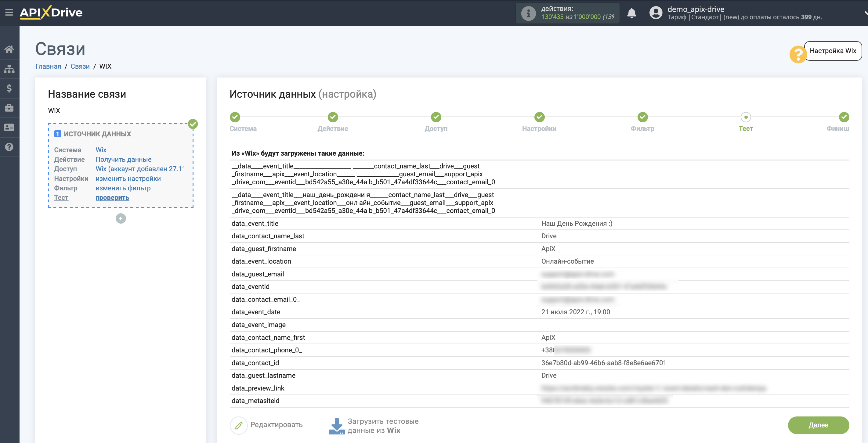Viewport: 868px width, 443px height.
Task: Click Wix account access link
Action: (x=140, y=169)
